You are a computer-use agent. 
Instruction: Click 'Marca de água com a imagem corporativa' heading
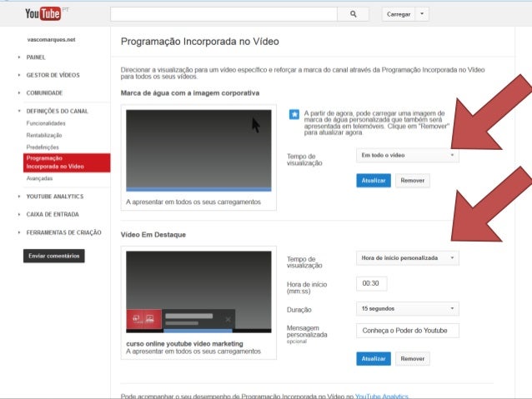[x=190, y=93]
